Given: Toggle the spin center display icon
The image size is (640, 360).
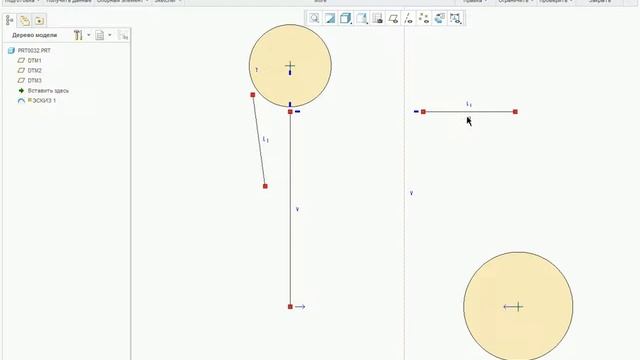Looking at the screenshot, I should coord(440,18).
